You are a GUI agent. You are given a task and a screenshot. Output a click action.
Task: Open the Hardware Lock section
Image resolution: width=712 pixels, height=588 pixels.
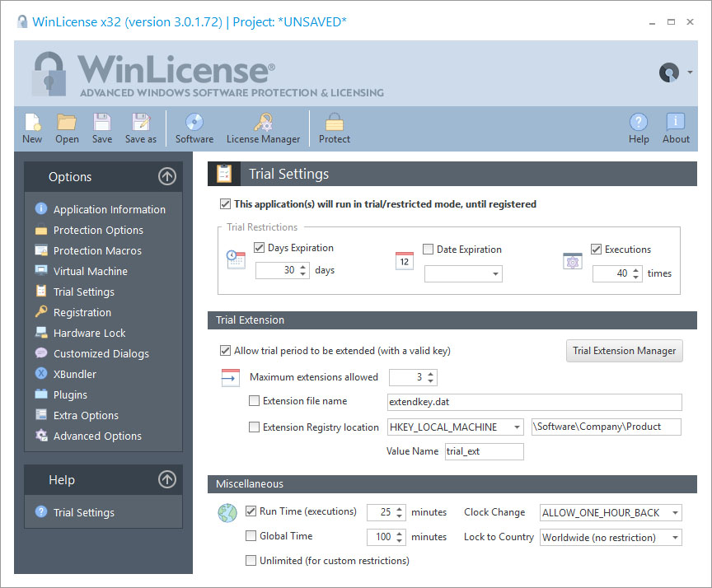point(90,333)
